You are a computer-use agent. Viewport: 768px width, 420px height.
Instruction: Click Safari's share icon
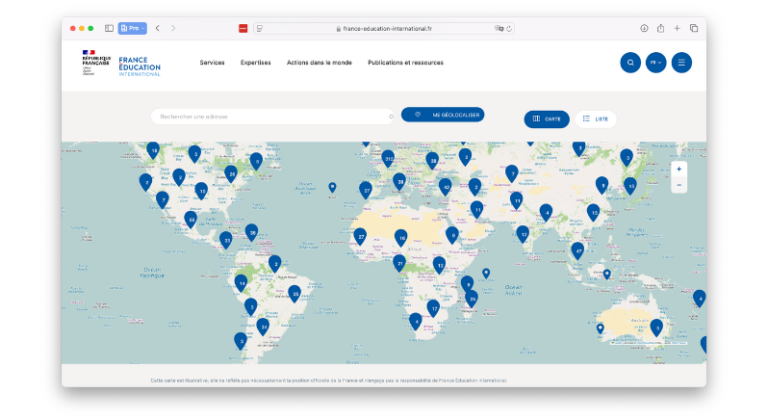660,28
